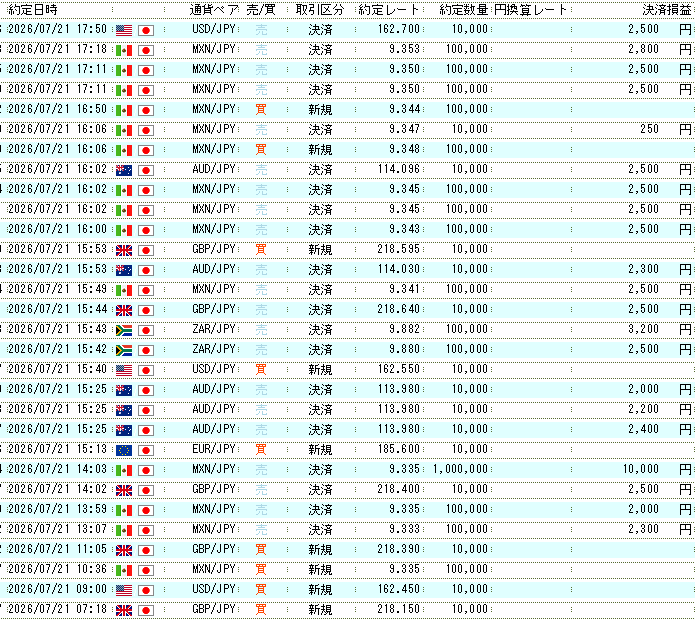Click the South Africa flag in the 15:43 ZAR/JPY row
The image size is (695, 620).
tap(124, 330)
